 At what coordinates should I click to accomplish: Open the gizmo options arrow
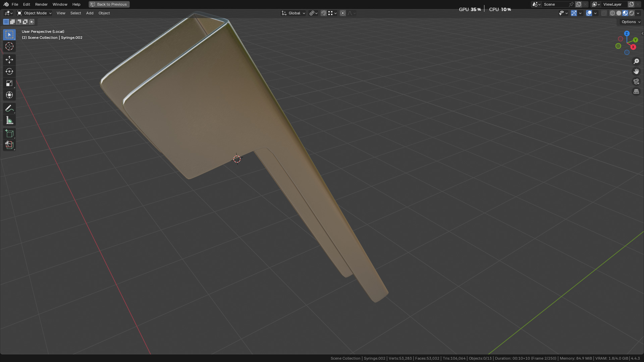[580, 13]
